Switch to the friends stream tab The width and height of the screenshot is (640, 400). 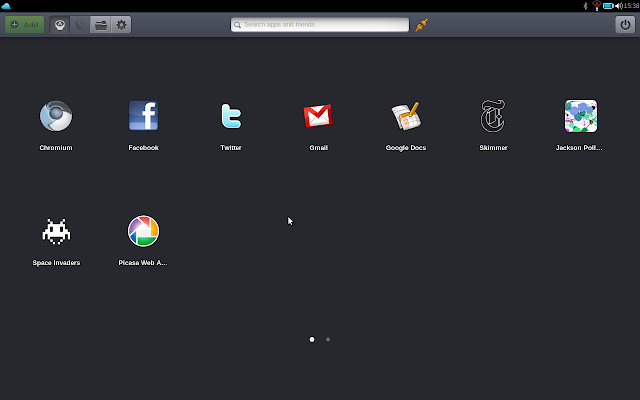(x=80, y=24)
